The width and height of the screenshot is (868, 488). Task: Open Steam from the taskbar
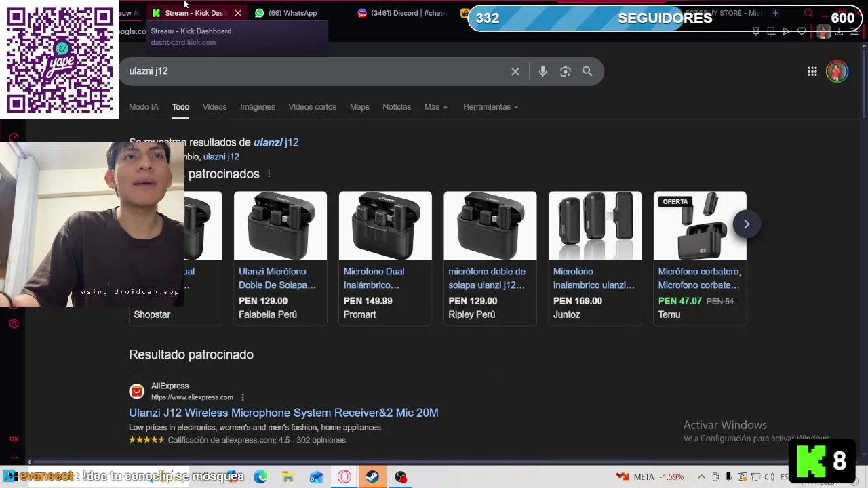click(x=372, y=477)
